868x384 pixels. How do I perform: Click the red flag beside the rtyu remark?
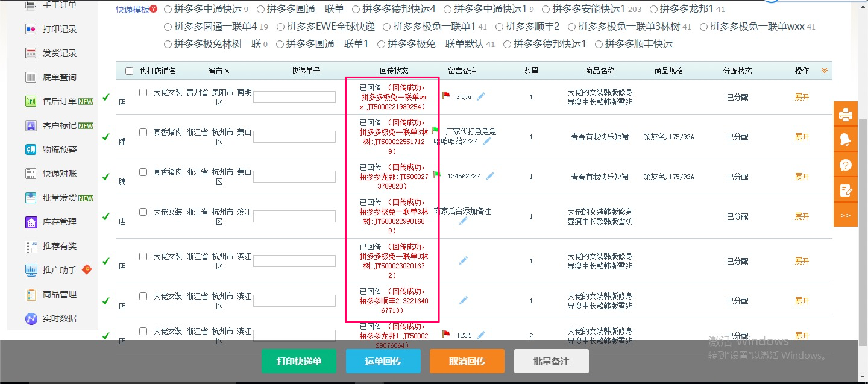[x=446, y=95]
